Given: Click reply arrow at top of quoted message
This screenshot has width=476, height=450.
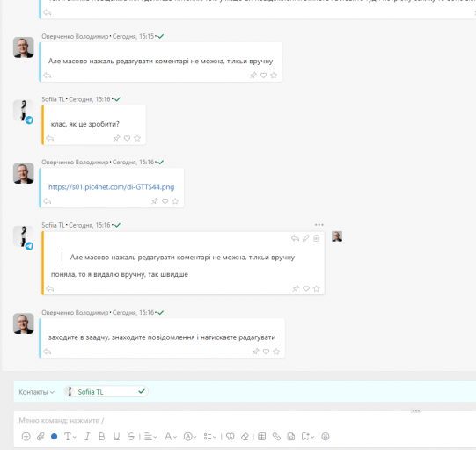Looking at the screenshot, I should click(x=295, y=238).
